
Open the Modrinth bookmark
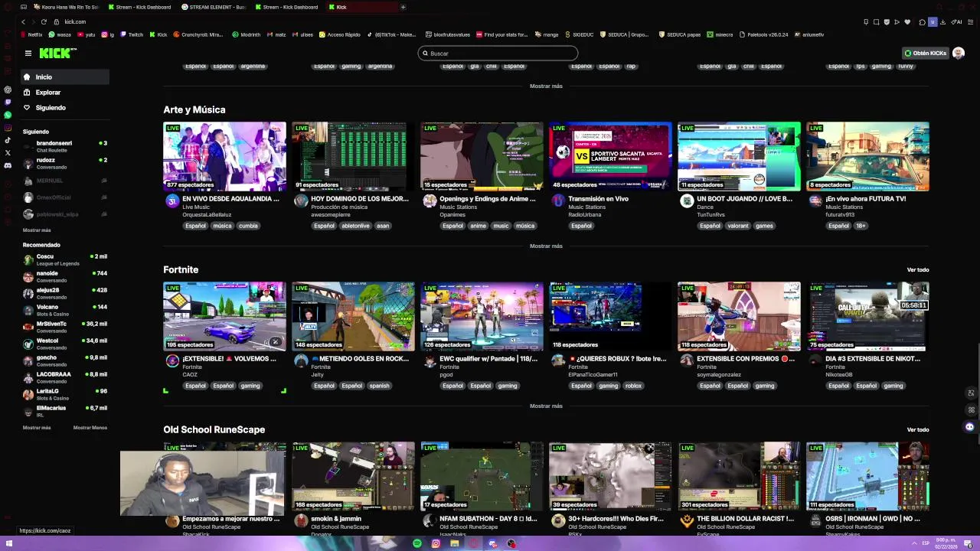pos(247,34)
